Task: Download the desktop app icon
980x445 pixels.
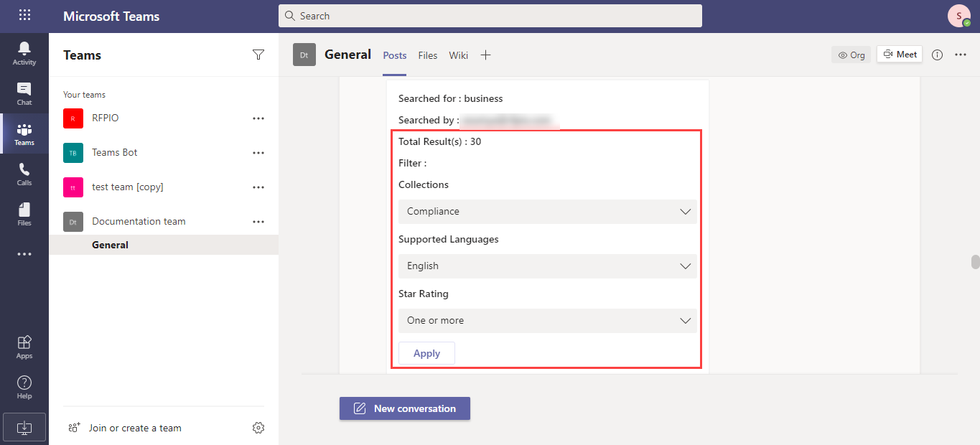Action: tap(24, 427)
